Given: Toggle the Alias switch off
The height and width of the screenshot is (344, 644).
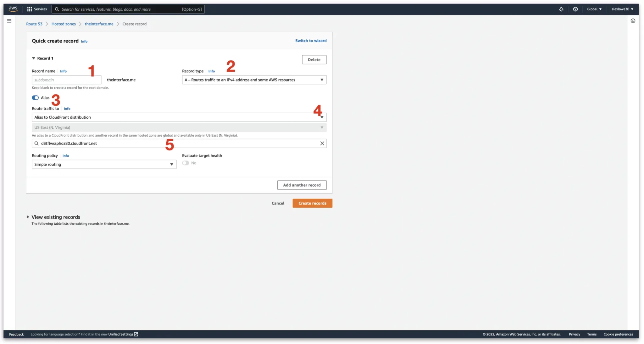Looking at the screenshot, I should (x=35, y=98).
